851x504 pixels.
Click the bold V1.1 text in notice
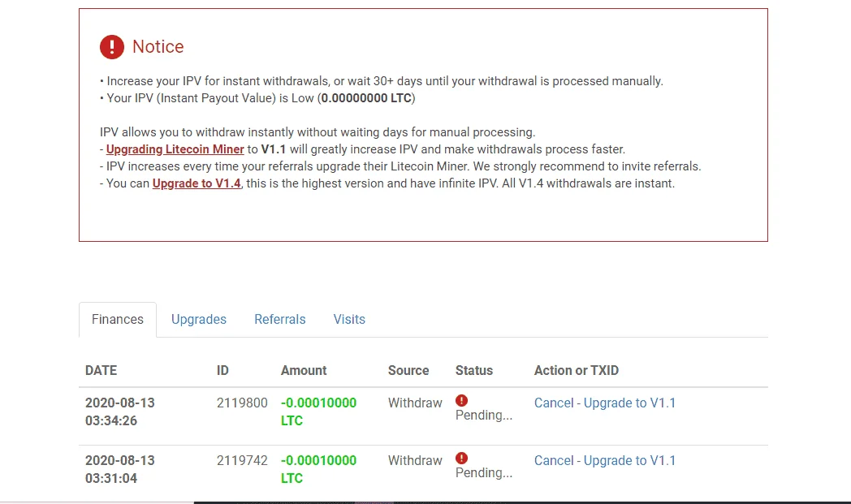(x=273, y=149)
